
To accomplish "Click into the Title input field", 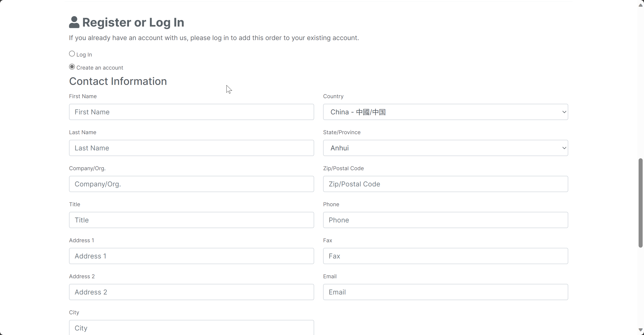I will pos(192,220).
